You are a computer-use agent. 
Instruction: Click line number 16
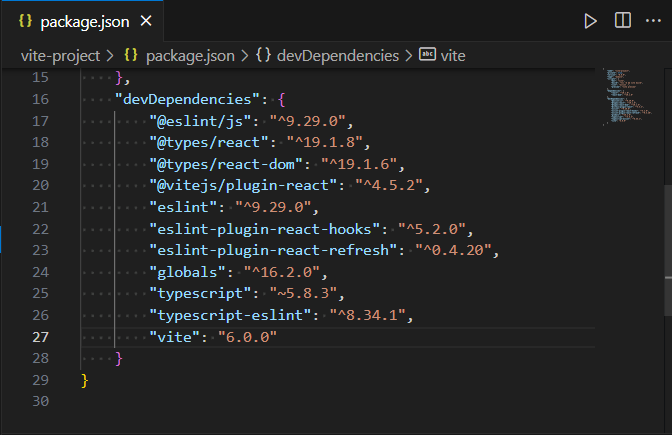point(40,99)
